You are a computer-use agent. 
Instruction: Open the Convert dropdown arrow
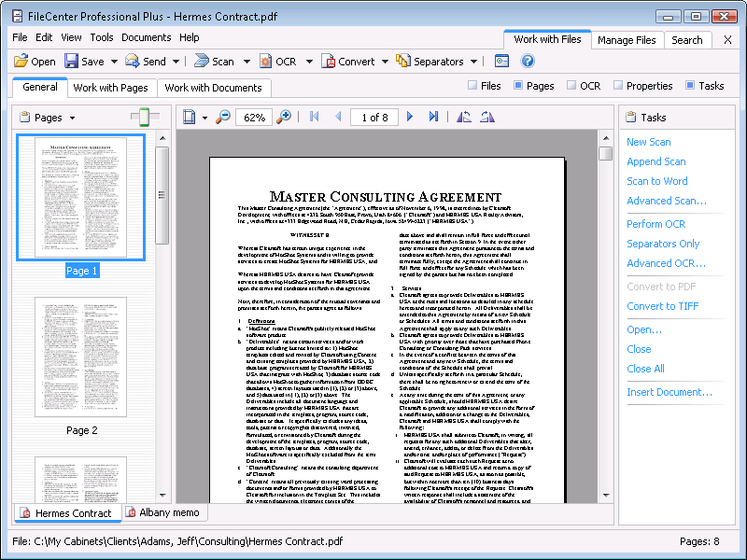(x=385, y=62)
